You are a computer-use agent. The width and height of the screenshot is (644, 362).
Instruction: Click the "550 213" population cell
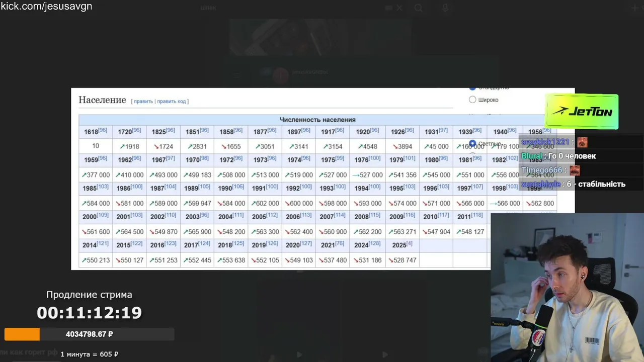[x=96, y=260]
